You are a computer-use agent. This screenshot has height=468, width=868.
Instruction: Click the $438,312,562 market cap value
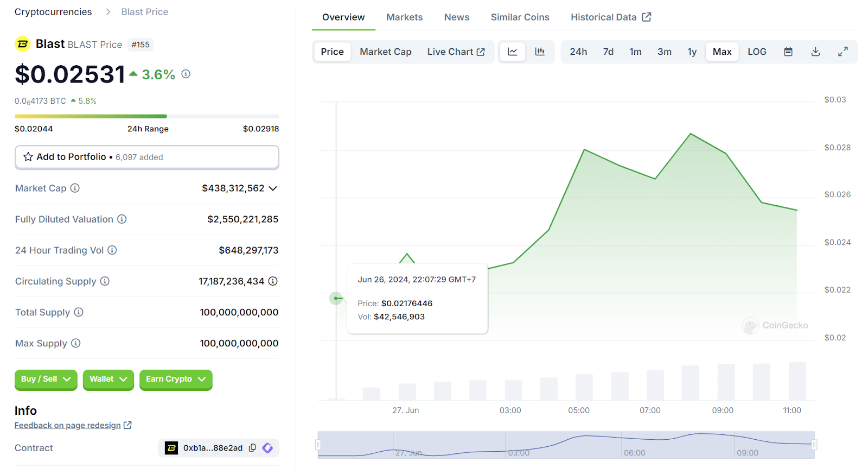233,188
